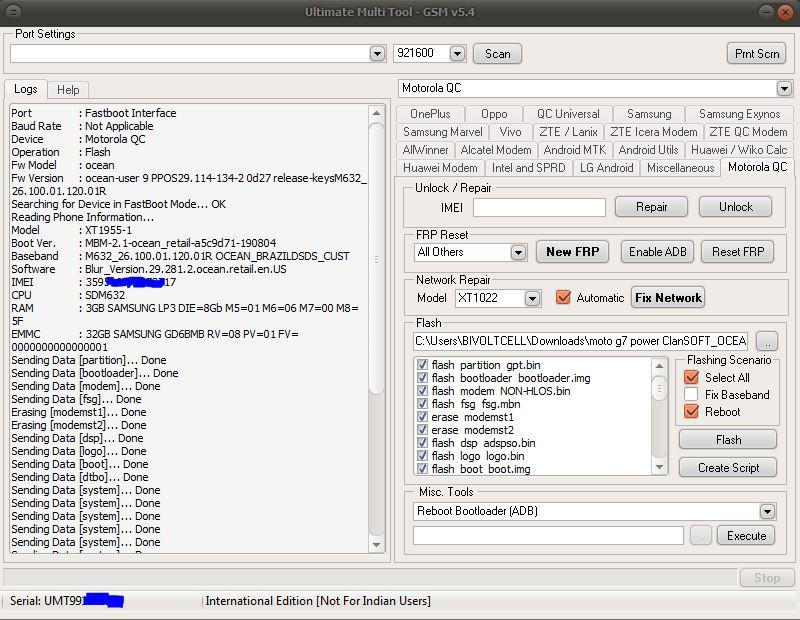Open the XT1022 model dropdown

(x=532, y=298)
